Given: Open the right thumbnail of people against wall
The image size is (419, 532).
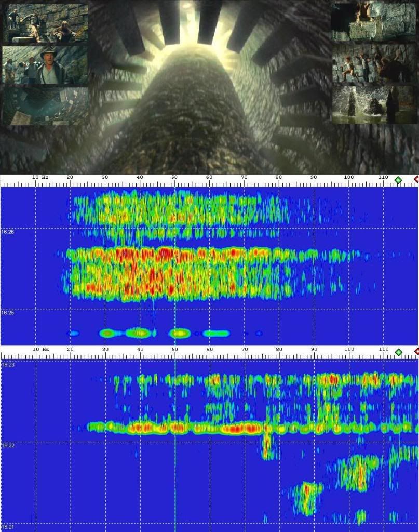Looking at the screenshot, I should (x=374, y=63).
